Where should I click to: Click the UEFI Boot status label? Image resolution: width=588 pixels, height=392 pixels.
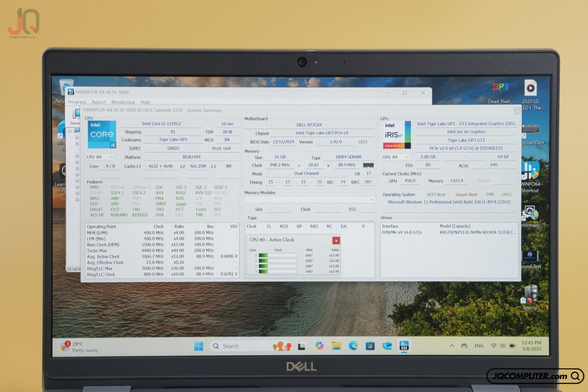[x=436, y=195]
